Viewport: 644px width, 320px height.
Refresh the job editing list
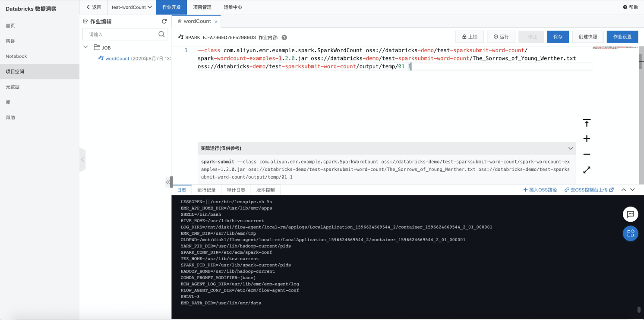point(164,21)
